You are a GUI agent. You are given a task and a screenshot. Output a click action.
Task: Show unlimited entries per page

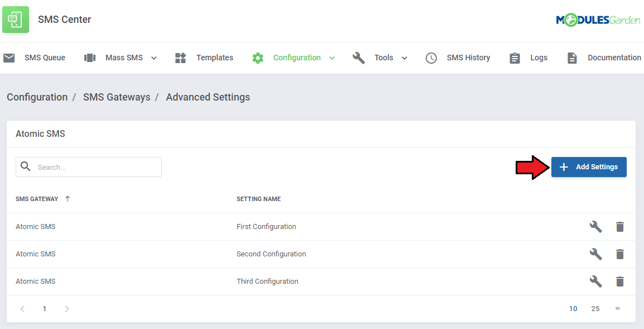(617, 308)
